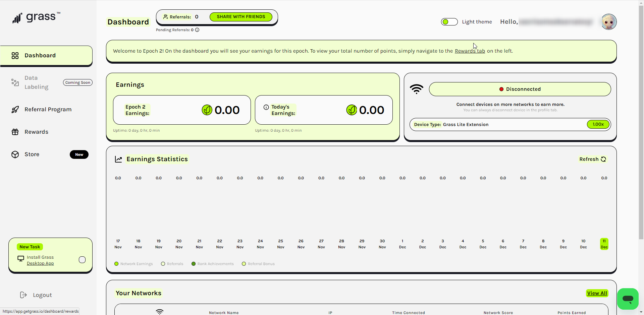Click the 1.00x multiplier badge
This screenshot has height=315, width=644.
(598, 124)
